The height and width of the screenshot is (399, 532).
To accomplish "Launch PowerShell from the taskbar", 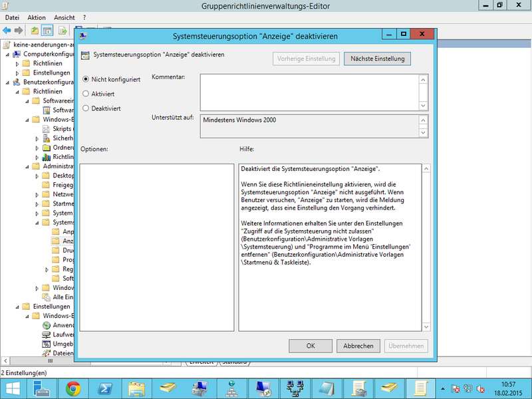I will [x=104, y=388].
